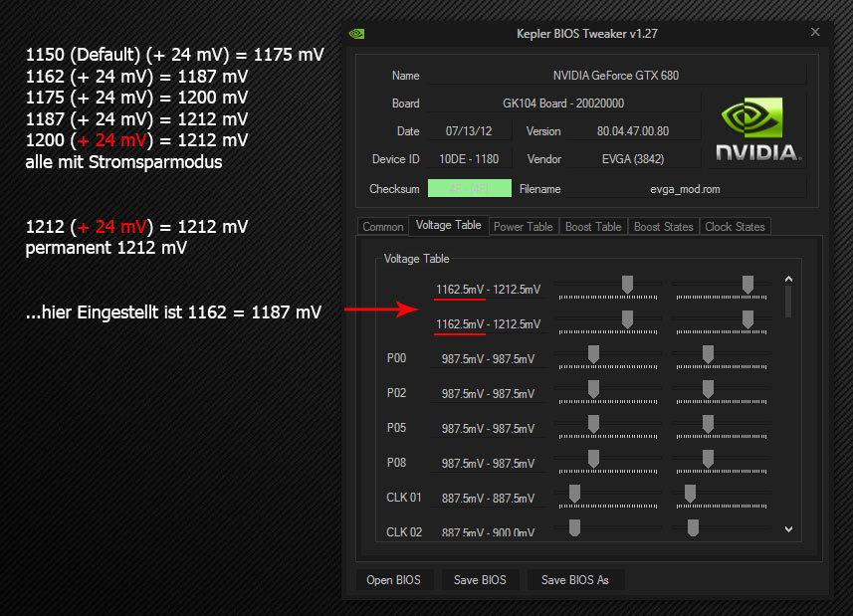
Task: Open the Boost Table tab
Action: [593, 227]
